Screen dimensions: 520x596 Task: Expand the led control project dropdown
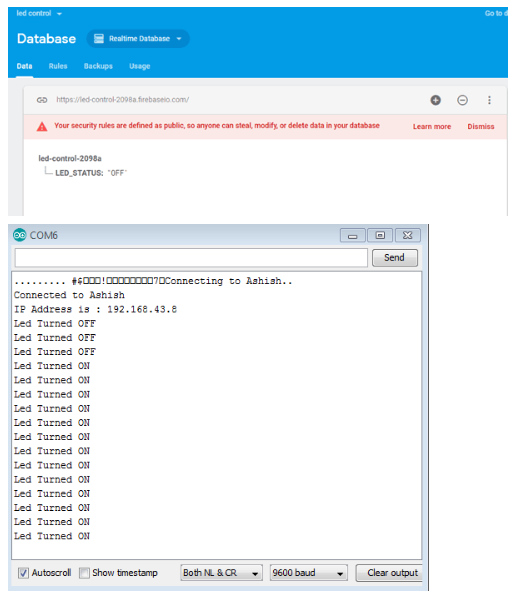39,13
